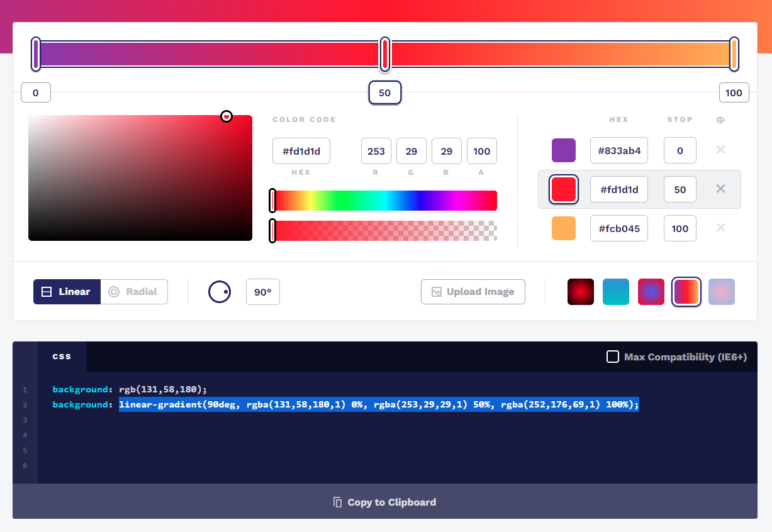Click the add-stop icon above the delete column
772x532 pixels.
[720, 119]
